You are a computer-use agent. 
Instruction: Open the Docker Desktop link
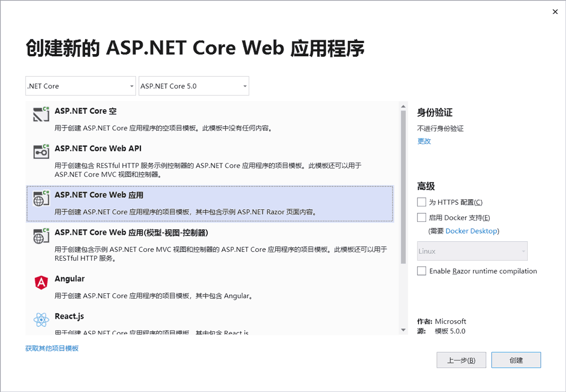(x=471, y=231)
